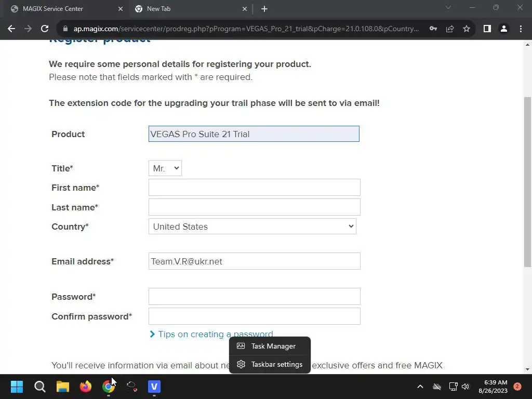Screen dimensions: 532x399
Task: Reload the MAGIX registration page
Action: point(45,29)
